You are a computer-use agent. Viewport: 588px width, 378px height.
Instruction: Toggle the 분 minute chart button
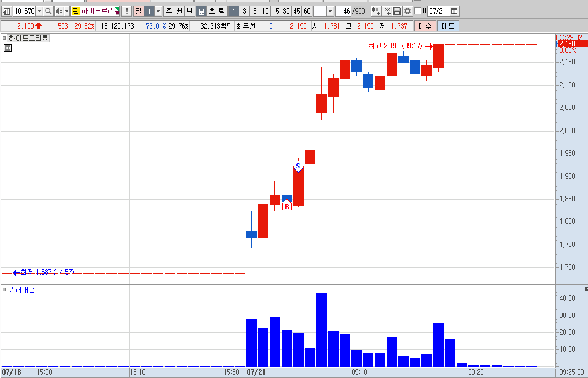(x=201, y=11)
